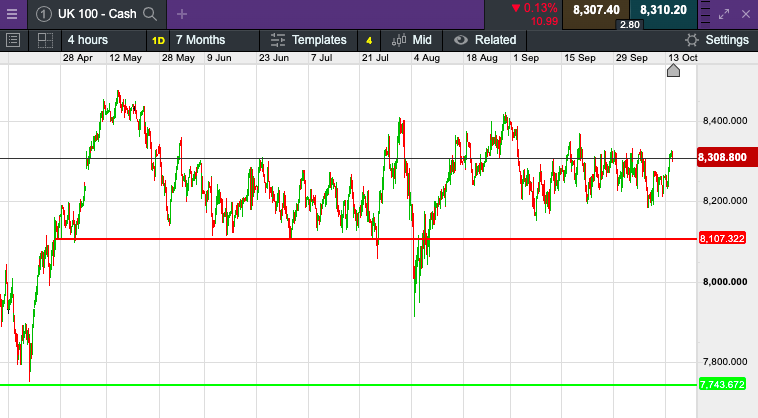Viewport: 758px width, 418px height.
Task: Select the red line label 8,107.322
Action: tap(722, 238)
